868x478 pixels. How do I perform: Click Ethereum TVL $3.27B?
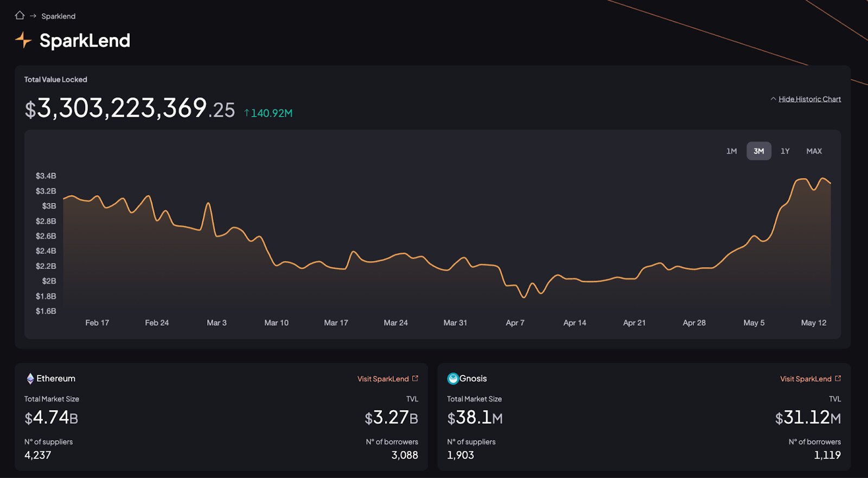coord(391,417)
